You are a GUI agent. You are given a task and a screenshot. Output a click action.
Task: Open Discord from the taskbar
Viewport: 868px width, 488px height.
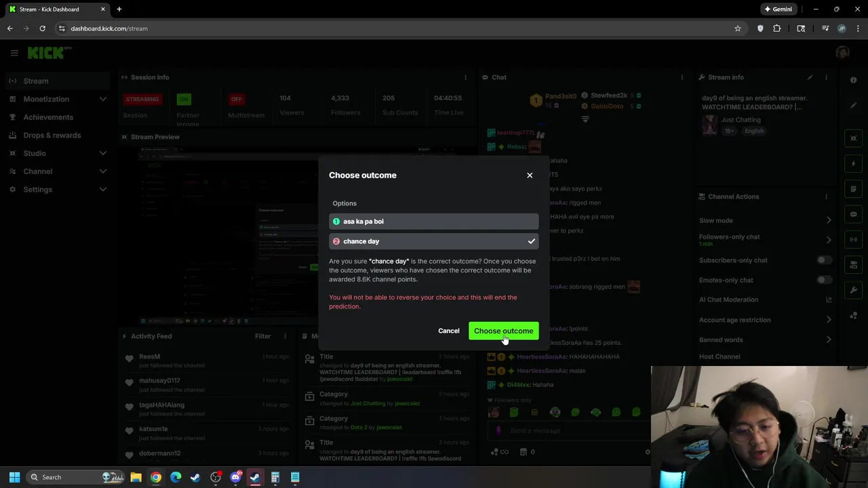235,477
